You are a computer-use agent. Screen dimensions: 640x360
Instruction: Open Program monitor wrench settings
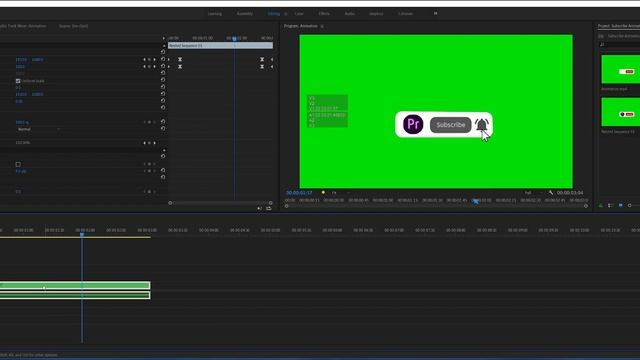[551, 193]
